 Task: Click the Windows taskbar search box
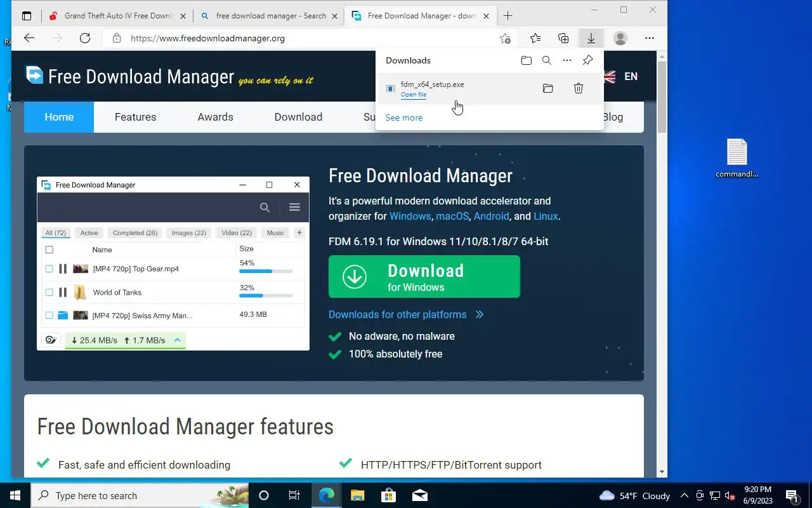pos(140,495)
